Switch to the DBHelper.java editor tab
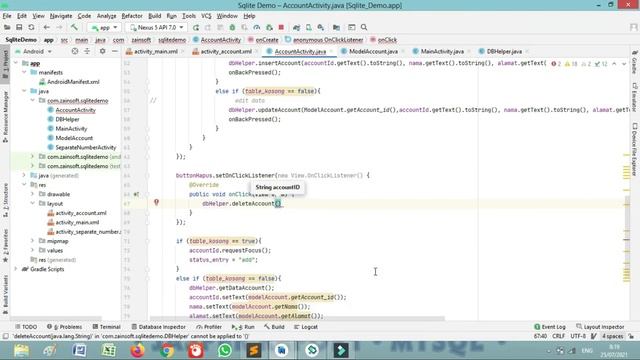Viewport: 640px width, 360px height. tap(504, 51)
